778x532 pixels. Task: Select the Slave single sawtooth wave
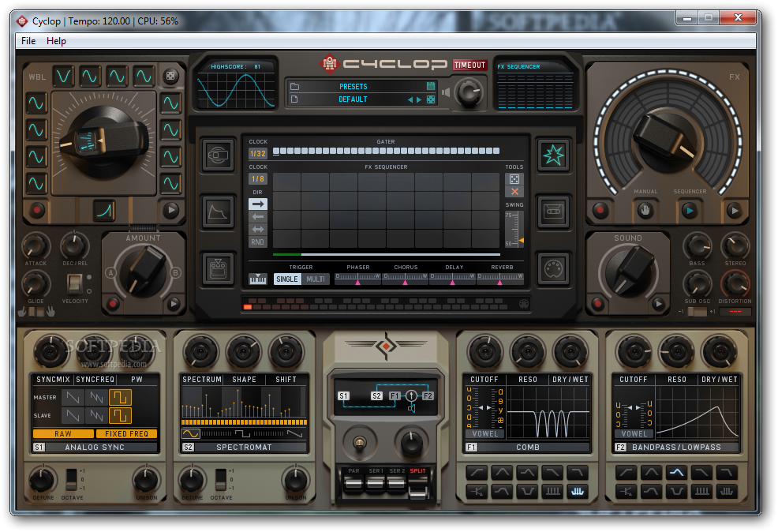73,415
